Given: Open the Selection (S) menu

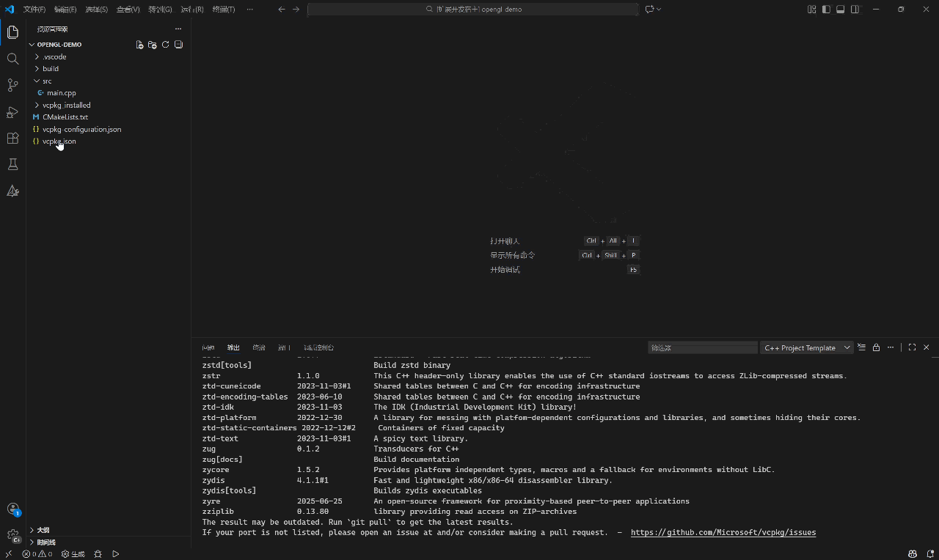Looking at the screenshot, I should [96, 9].
